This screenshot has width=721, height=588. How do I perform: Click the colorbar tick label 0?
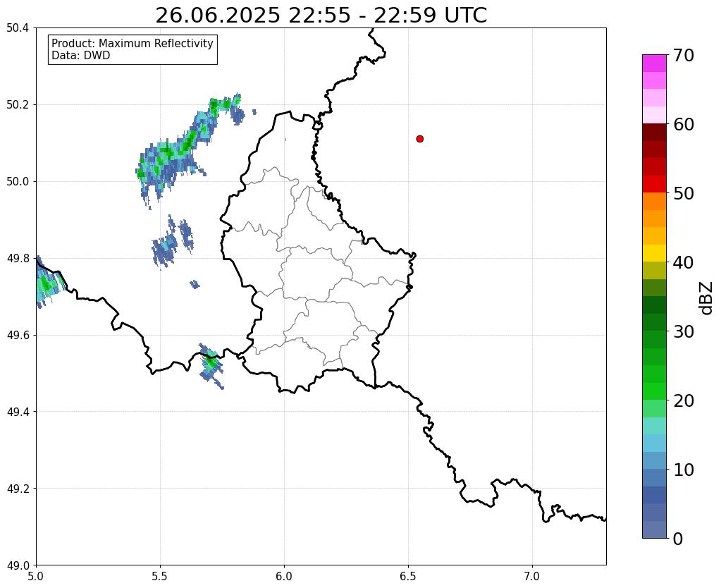pyautogui.click(x=678, y=539)
